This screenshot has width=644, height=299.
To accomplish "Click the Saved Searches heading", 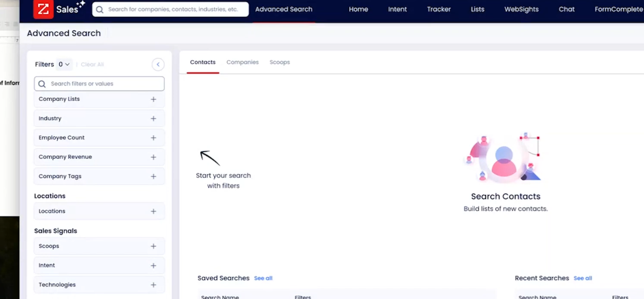I will pos(224,278).
